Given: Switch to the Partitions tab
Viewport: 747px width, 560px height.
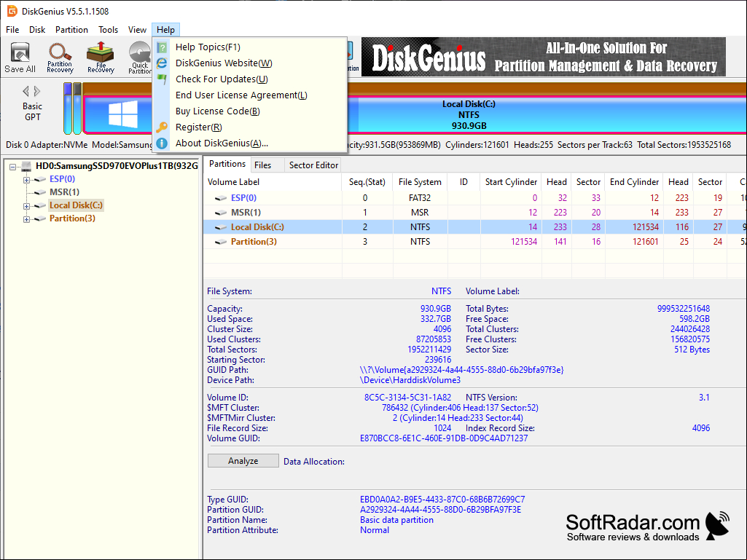Looking at the screenshot, I should pos(227,165).
